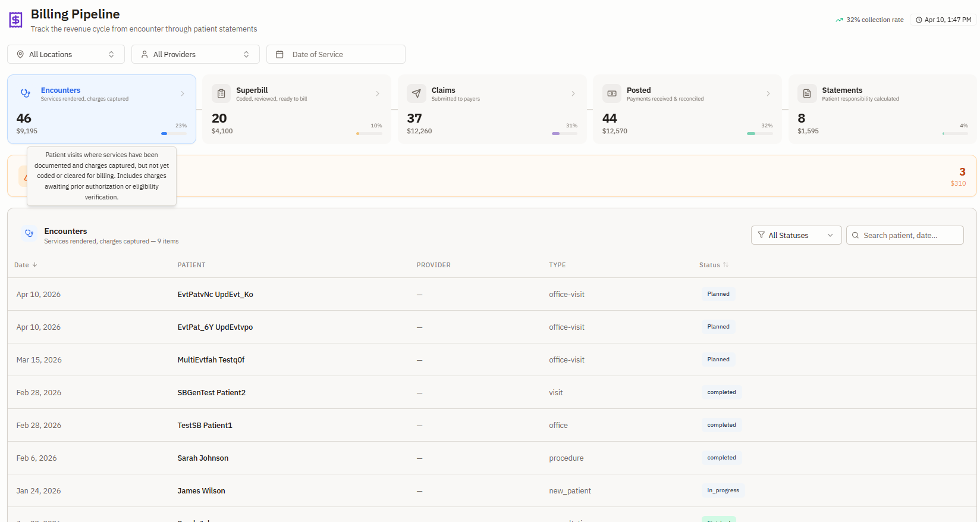980x522 pixels.
Task: Expand the Posted card chevron
Action: coord(768,93)
